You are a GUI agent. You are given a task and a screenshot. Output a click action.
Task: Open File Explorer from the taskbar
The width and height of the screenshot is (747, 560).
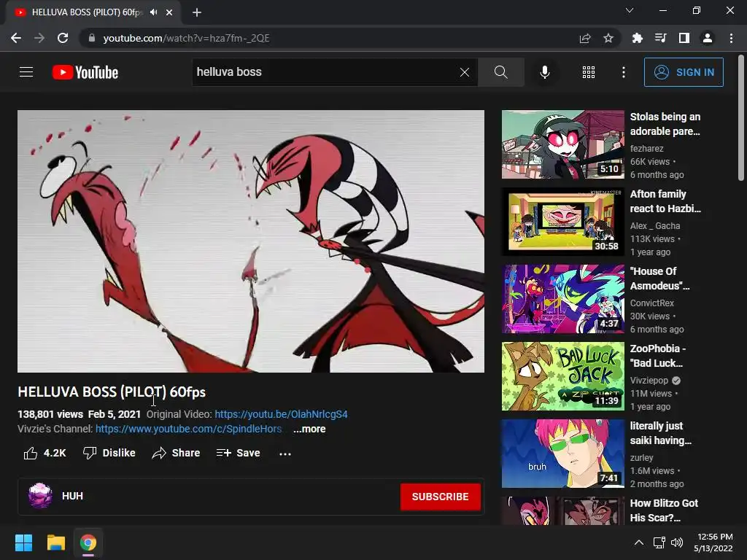(x=55, y=542)
